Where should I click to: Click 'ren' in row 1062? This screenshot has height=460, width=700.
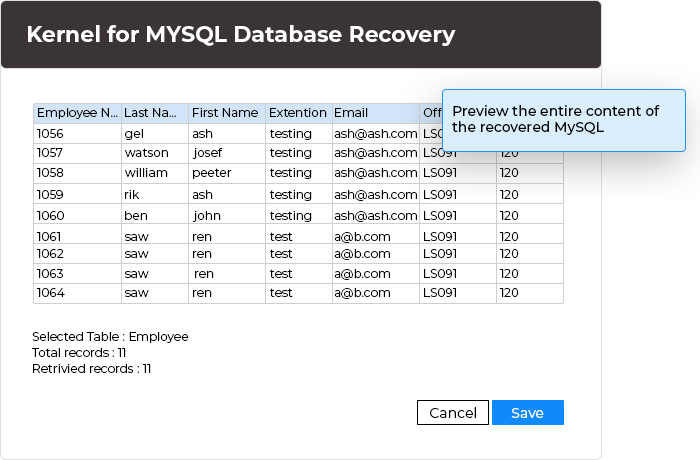click(x=227, y=254)
